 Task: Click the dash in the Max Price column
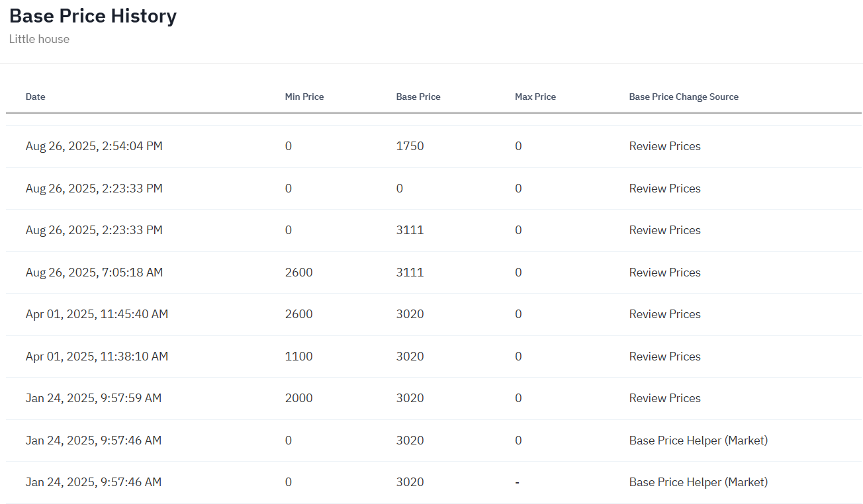click(x=517, y=482)
